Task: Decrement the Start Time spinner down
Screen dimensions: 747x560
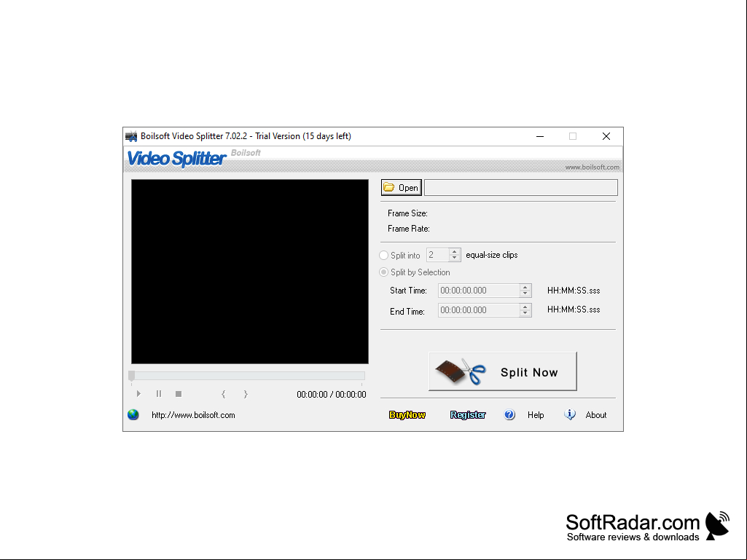Action: coord(525,293)
